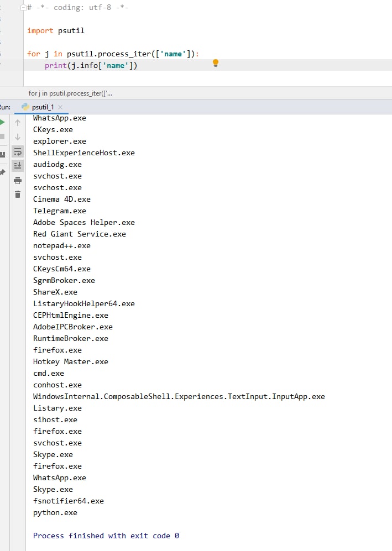Click the yellow lightbulb intention icon
392x551 pixels.
tap(216, 64)
